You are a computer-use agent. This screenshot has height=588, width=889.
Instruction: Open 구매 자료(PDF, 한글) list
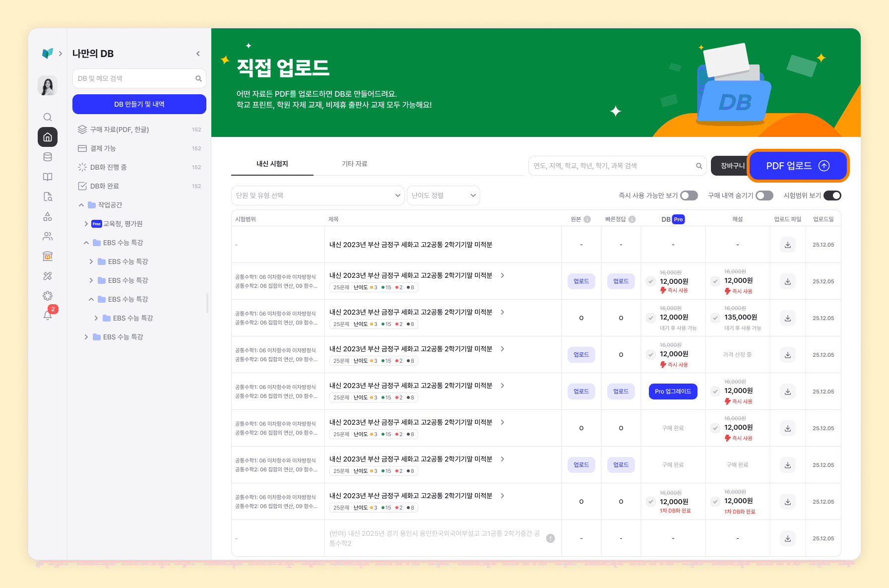click(x=139, y=130)
